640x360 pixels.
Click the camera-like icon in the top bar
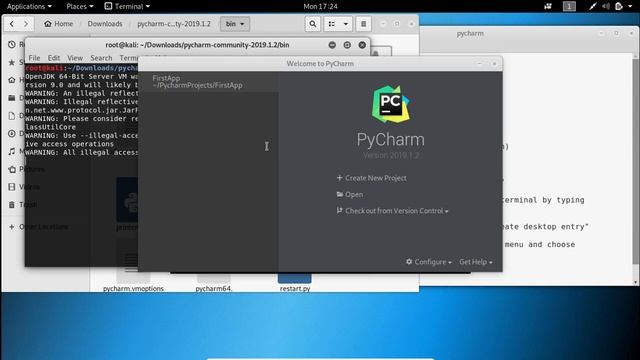[x=548, y=6]
